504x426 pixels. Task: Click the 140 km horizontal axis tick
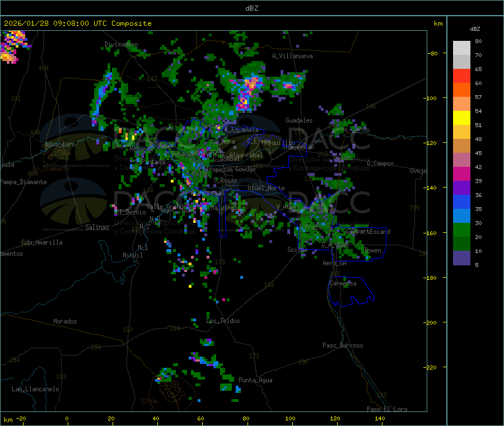tap(380, 419)
